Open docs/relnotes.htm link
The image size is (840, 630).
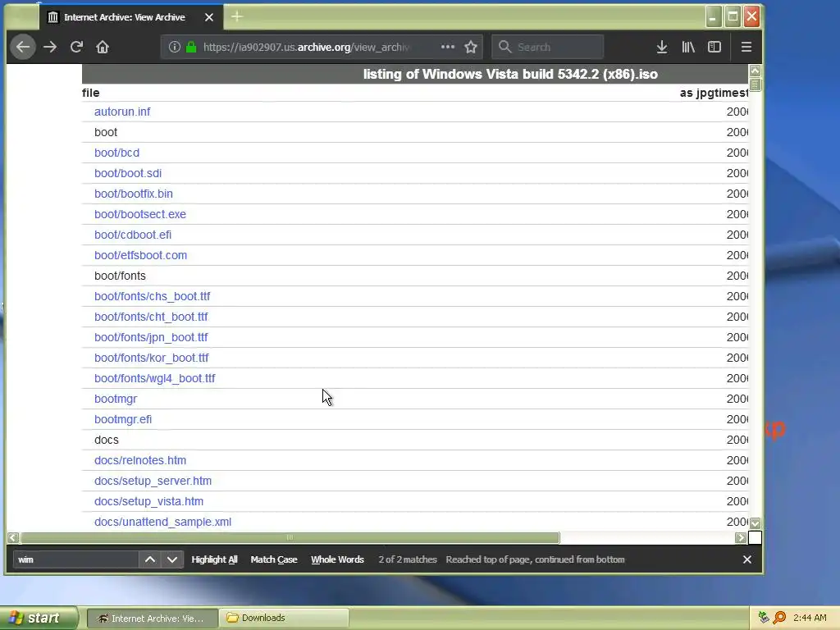coord(140,460)
